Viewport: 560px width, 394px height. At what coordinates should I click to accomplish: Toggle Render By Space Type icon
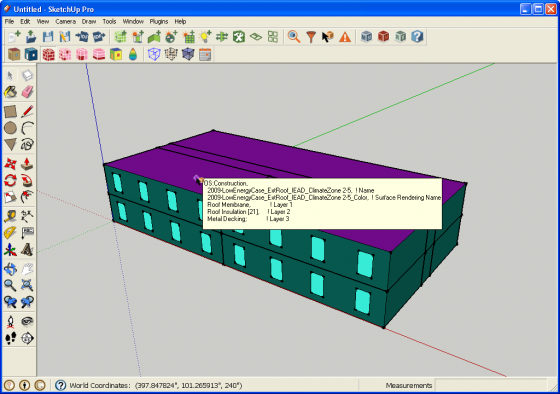click(x=65, y=54)
